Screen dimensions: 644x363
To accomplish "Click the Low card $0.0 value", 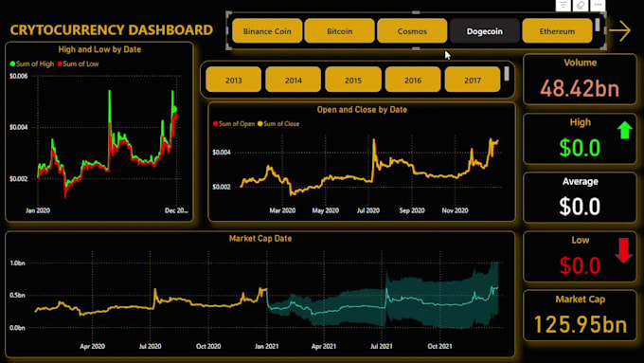I will pos(580,265).
